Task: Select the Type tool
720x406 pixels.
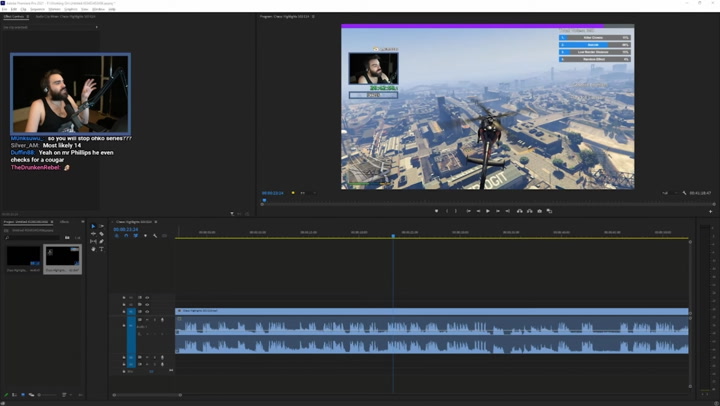Action: tap(101, 249)
